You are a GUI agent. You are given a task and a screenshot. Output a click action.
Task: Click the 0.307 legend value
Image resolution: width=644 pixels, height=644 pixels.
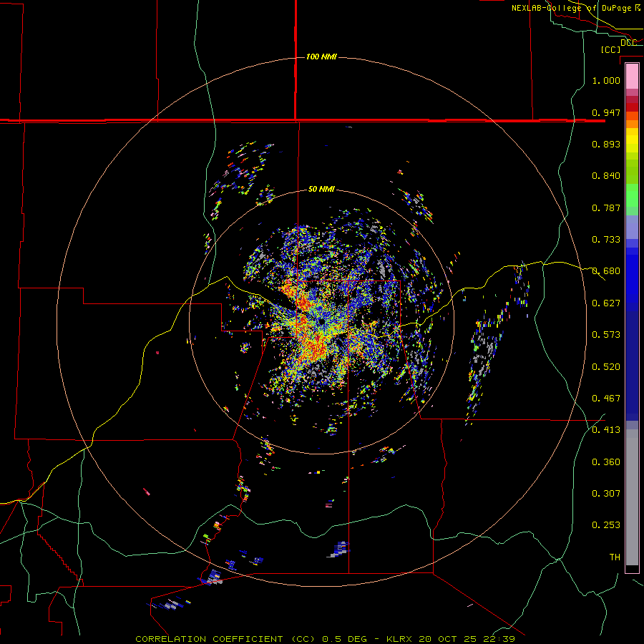click(x=606, y=494)
